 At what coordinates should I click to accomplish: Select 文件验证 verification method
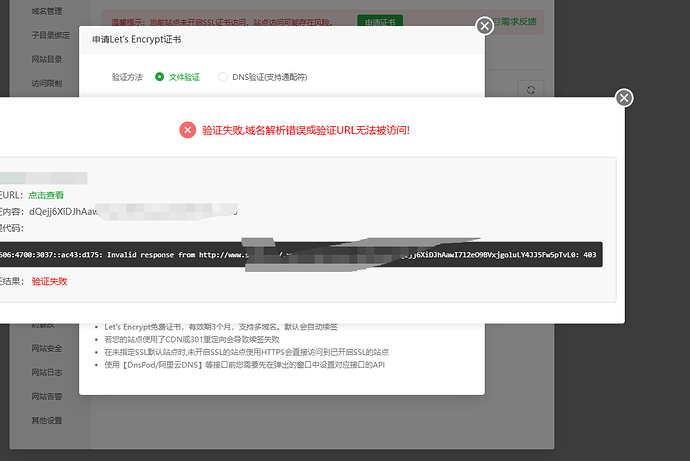pos(178,77)
